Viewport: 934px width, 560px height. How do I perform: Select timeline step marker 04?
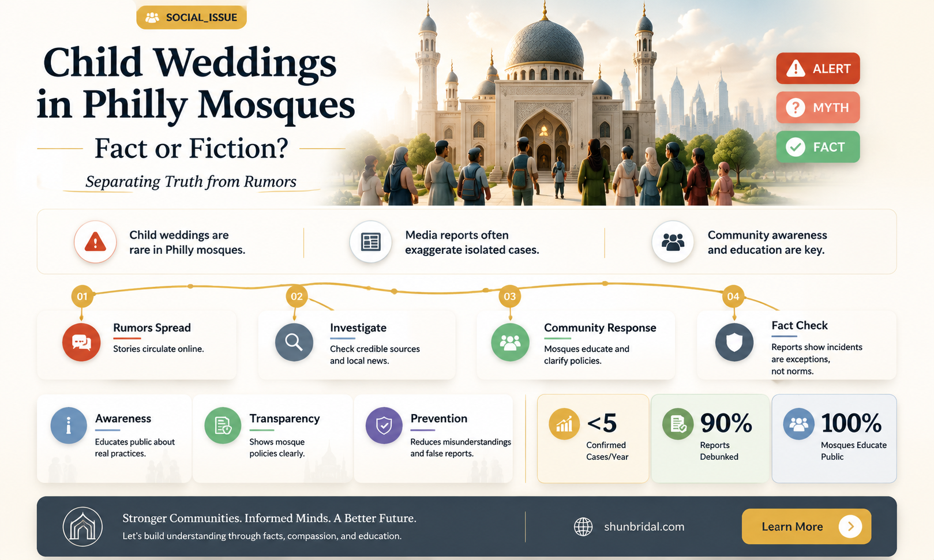(x=733, y=296)
